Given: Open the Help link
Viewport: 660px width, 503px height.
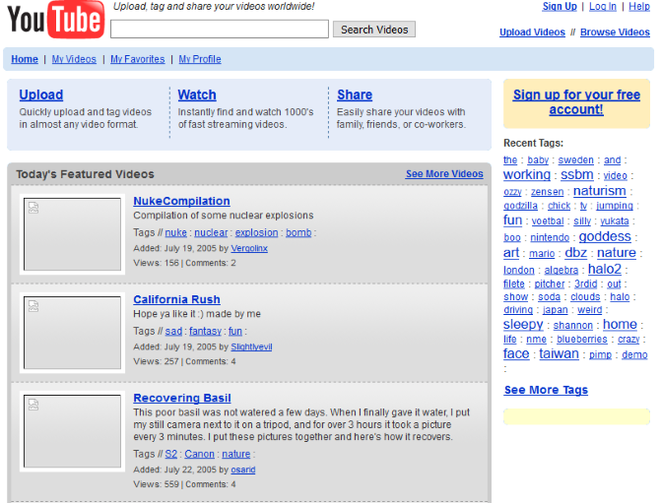Looking at the screenshot, I should click(639, 7).
